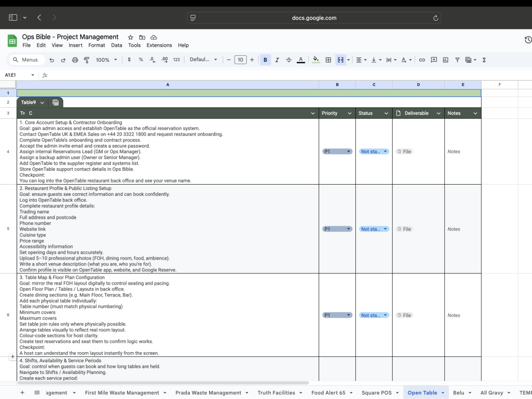Toggle italic formatting
532x399 pixels.
277,60
